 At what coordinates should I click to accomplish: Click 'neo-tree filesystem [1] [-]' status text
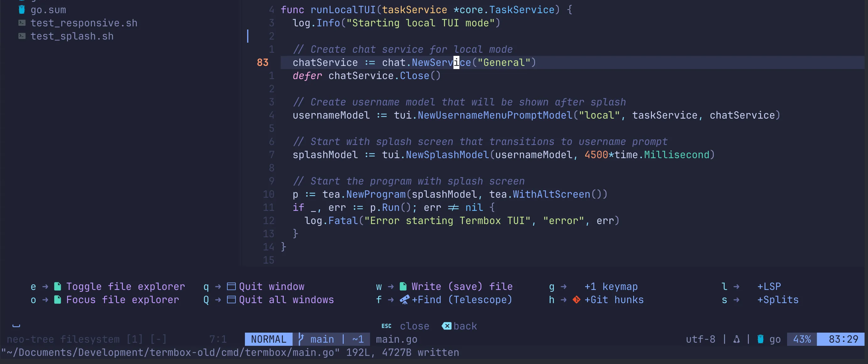click(x=87, y=339)
